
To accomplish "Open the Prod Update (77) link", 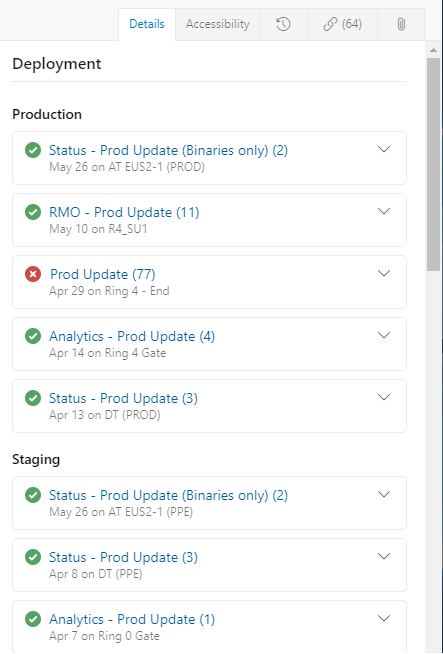I will [x=103, y=274].
